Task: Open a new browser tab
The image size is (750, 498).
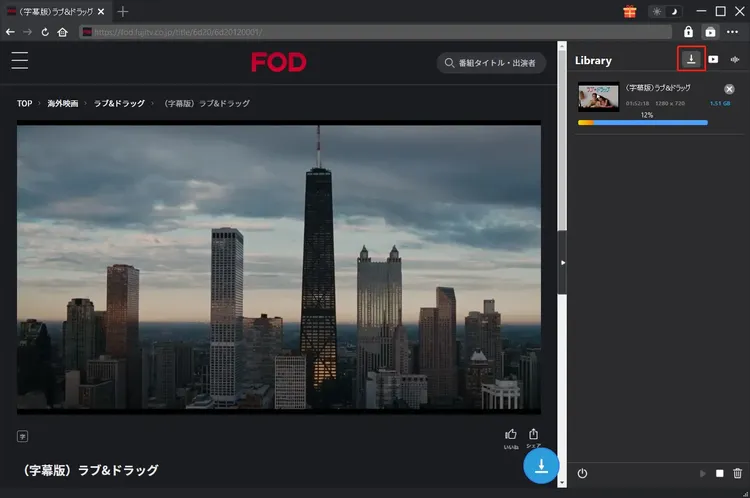Action: (123, 11)
